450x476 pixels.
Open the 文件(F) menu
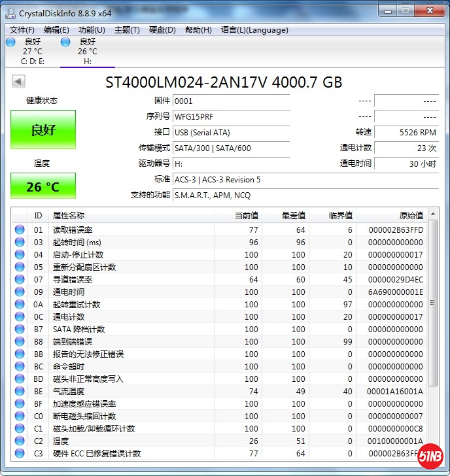(22, 30)
